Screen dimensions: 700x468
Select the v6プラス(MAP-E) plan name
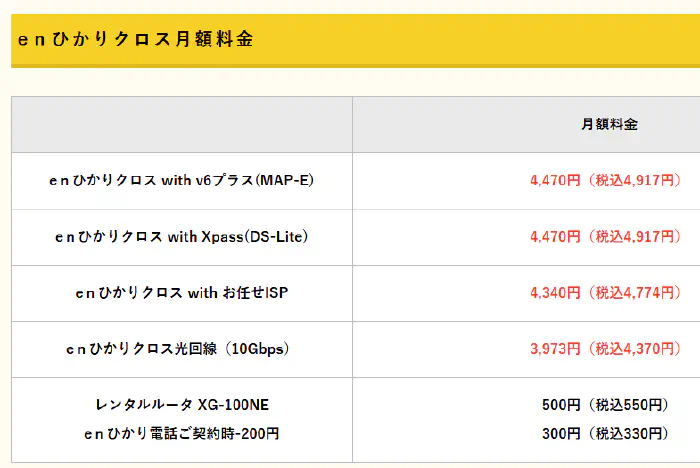coord(182,181)
